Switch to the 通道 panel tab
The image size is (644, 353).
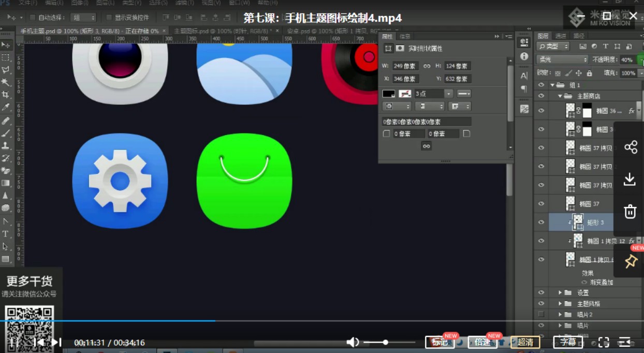click(x=561, y=36)
